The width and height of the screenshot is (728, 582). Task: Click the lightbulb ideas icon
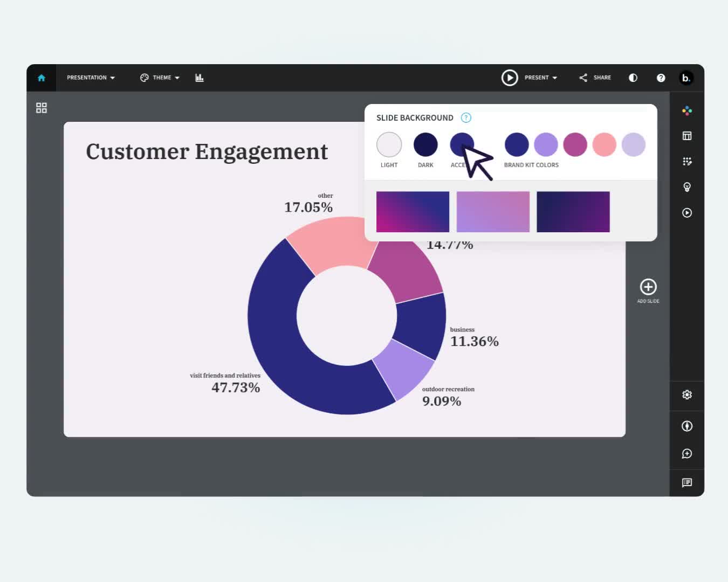point(687,187)
